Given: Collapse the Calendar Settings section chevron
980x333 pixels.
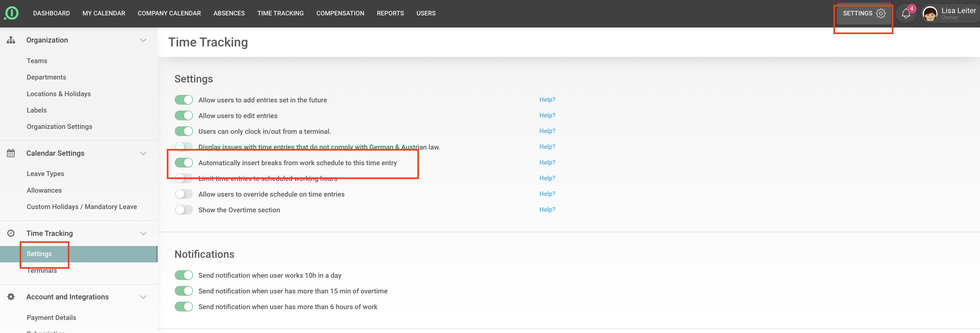Looking at the screenshot, I should click(x=143, y=153).
